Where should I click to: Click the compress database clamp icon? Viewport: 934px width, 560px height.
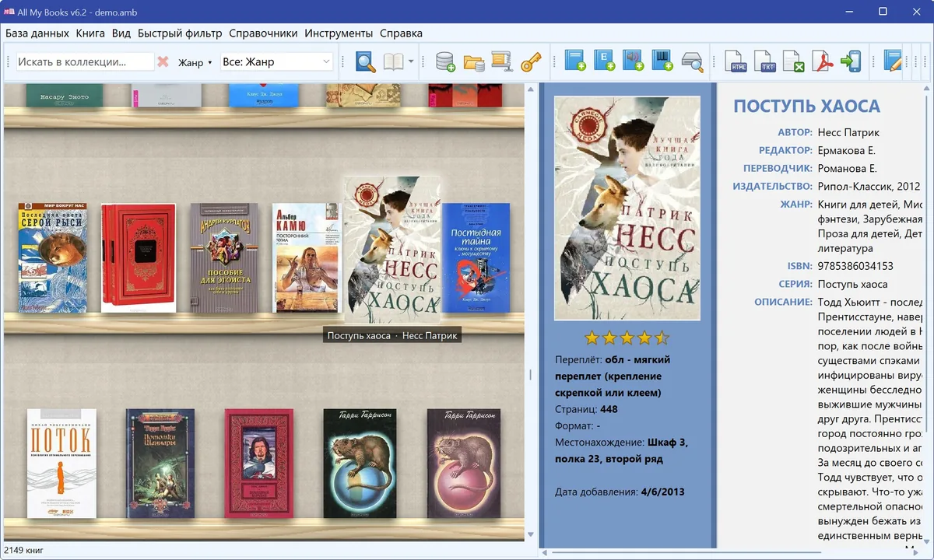coord(501,61)
